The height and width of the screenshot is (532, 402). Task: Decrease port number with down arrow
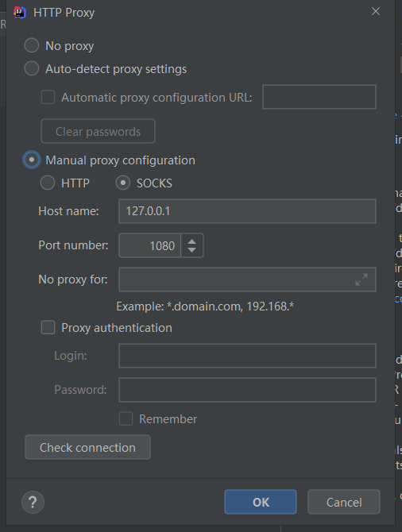(x=191, y=249)
